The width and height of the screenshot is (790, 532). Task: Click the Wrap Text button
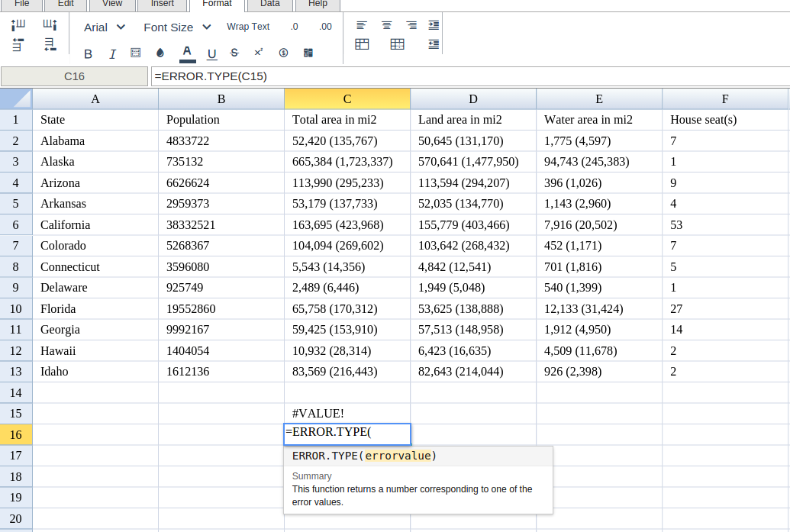pos(248,27)
